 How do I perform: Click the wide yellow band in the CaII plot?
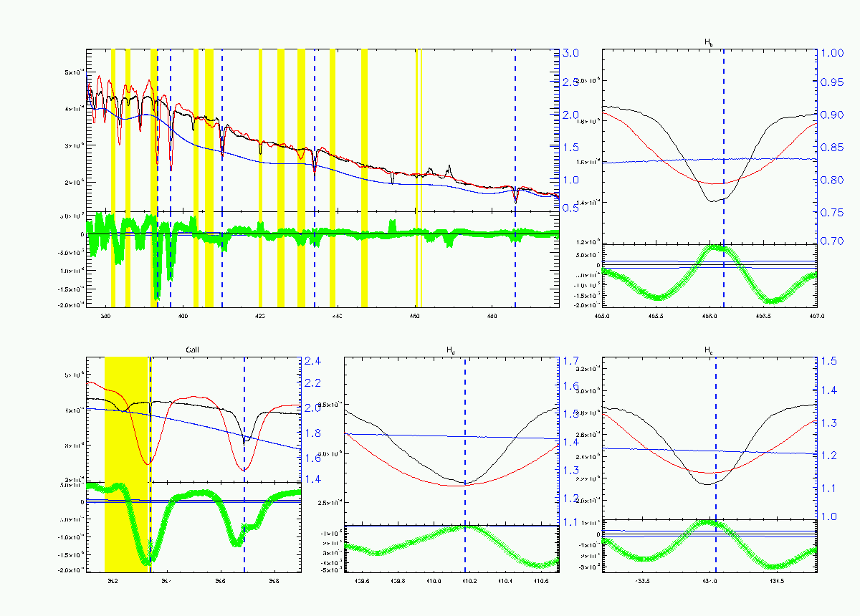126,463
